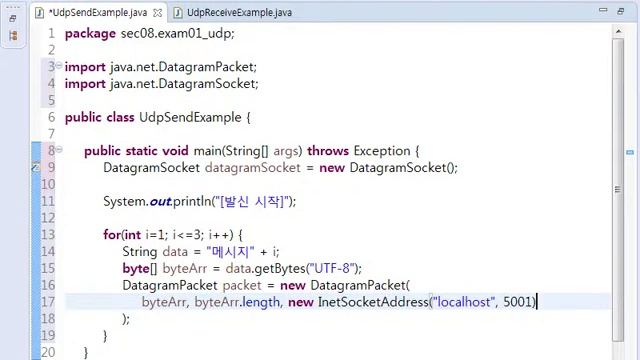640x360 pixels.
Task: Click the class name UdpSendExample on line 6
Action: (190, 118)
